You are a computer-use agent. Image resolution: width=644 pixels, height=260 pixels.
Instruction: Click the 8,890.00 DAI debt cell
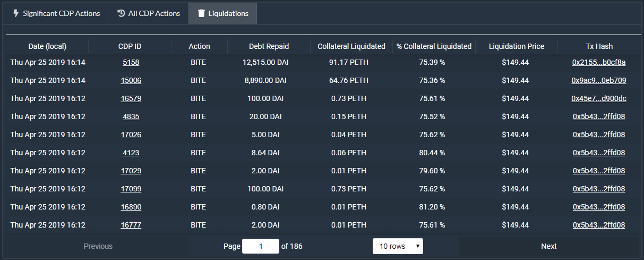(265, 80)
